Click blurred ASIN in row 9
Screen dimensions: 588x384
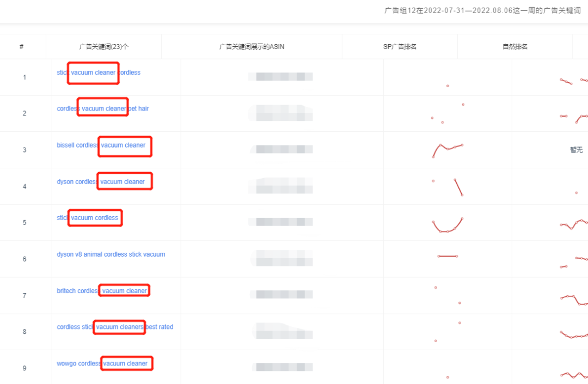pos(282,367)
